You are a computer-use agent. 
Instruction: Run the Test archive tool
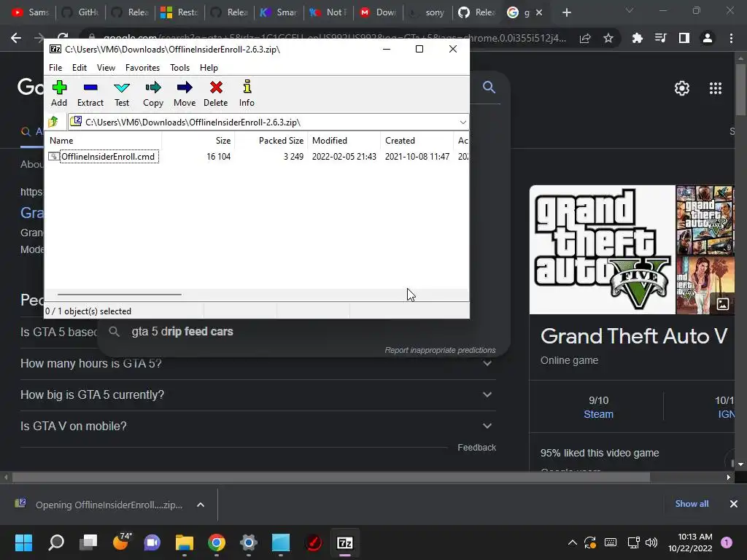tap(122, 94)
